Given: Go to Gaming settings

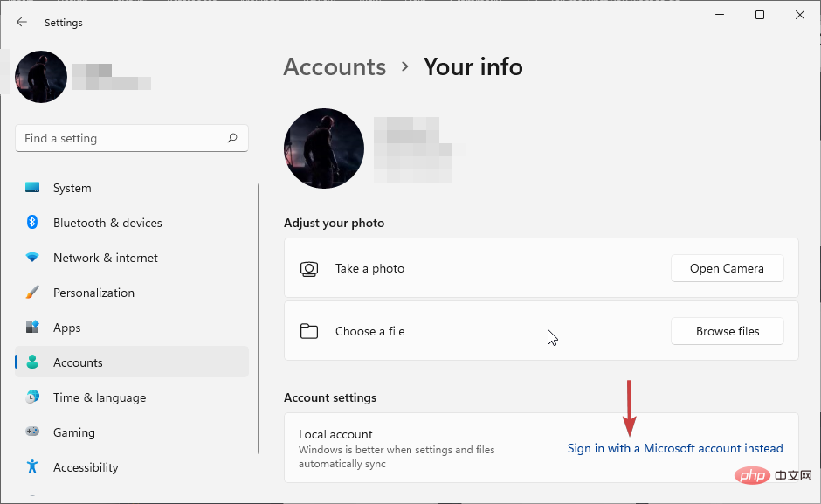Looking at the screenshot, I should [x=132, y=432].
